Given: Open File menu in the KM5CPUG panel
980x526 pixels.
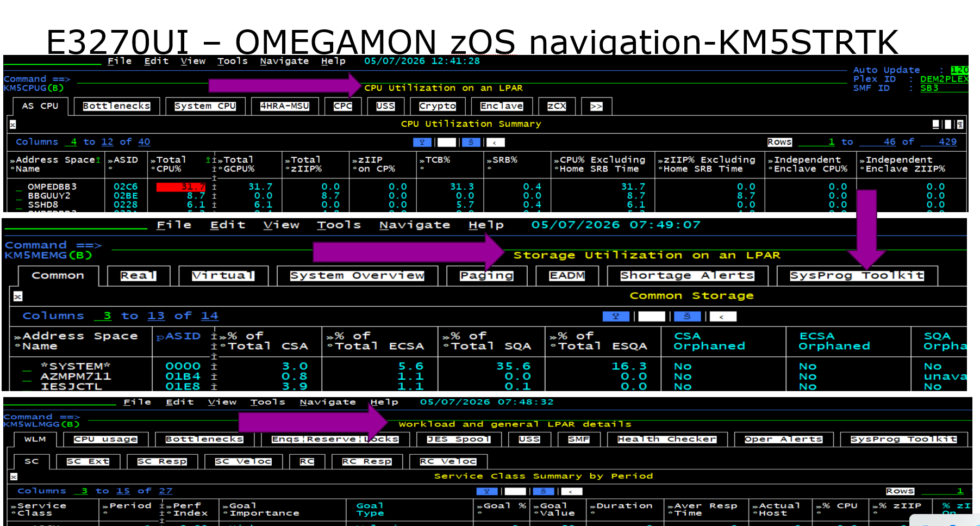Looking at the screenshot, I should 120,61.
